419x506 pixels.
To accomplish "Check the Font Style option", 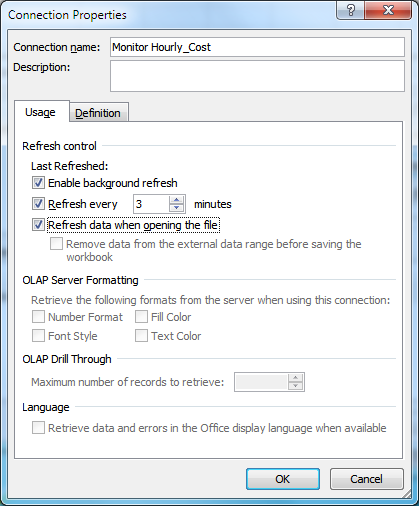I will pos(38,336).
